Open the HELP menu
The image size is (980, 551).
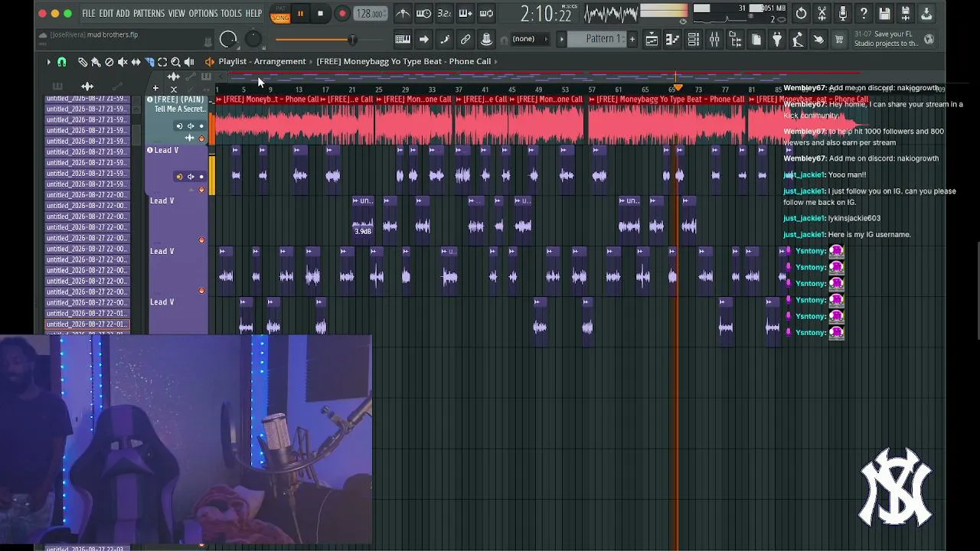(x=253, y=14)
